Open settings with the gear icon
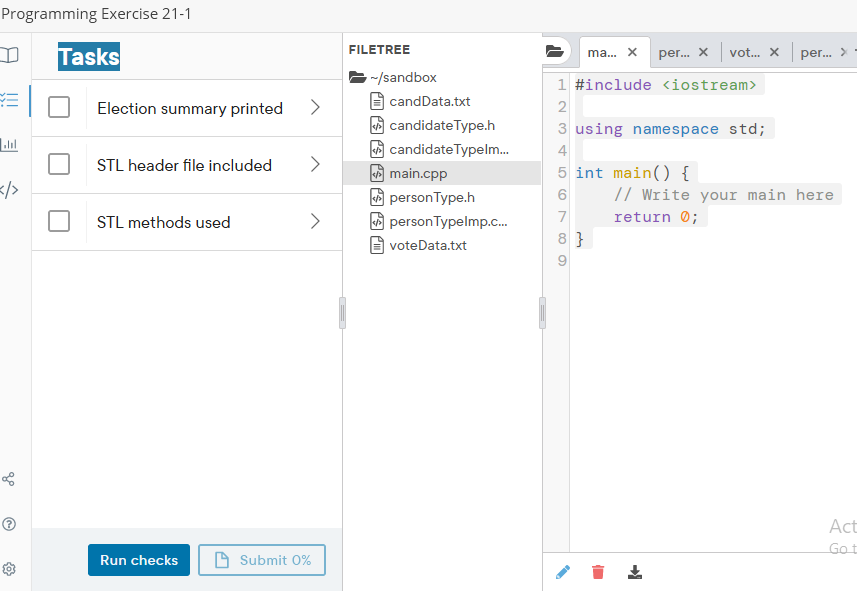The image size is (857, 591). pos(10,568)
